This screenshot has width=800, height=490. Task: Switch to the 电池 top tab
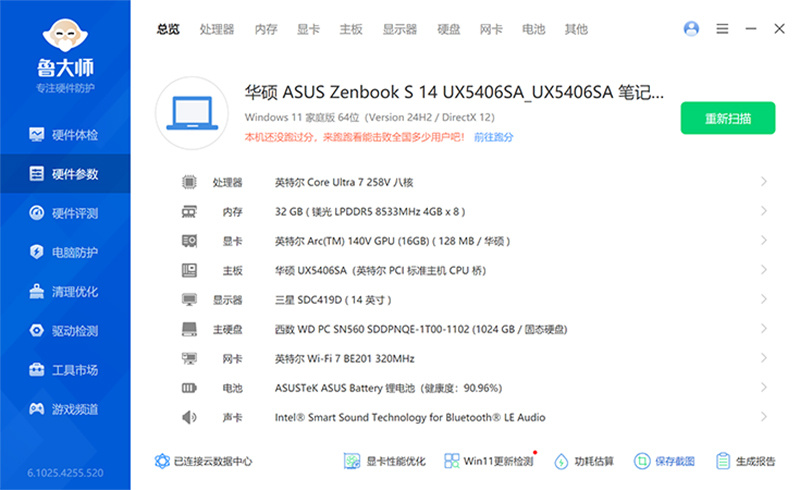(x=534, y=30)
